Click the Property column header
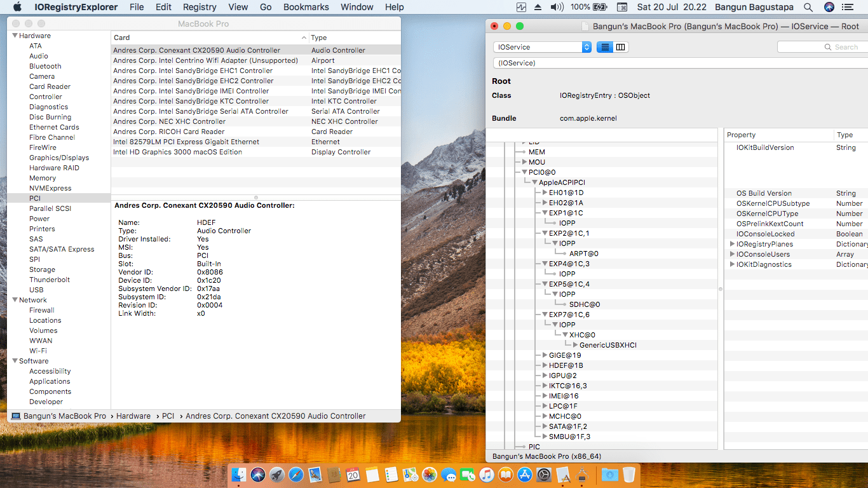The image size is (868, 488). click(779, 135)
